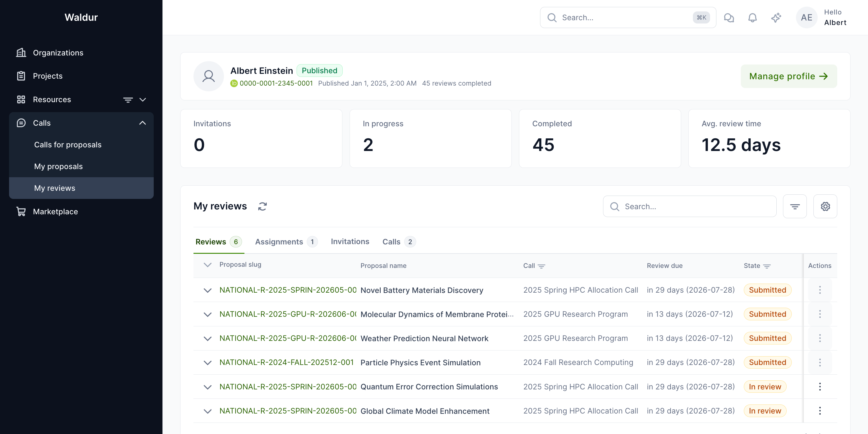Open table filter options button
Viewport: 868px width, 434px height.
pos(795,206)
